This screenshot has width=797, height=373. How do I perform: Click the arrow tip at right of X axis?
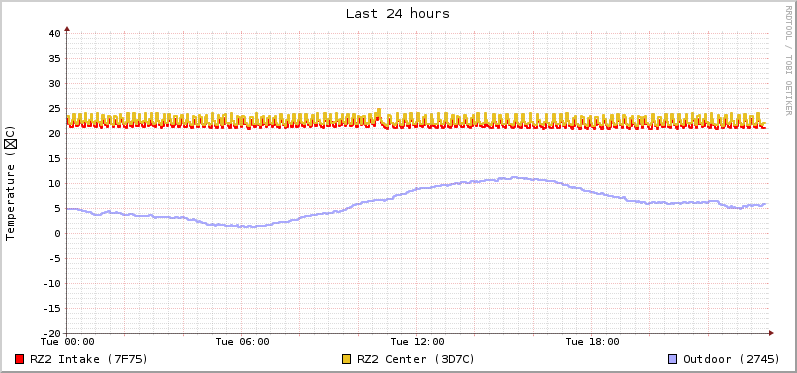pyautogui.click(x=771, y=333)
